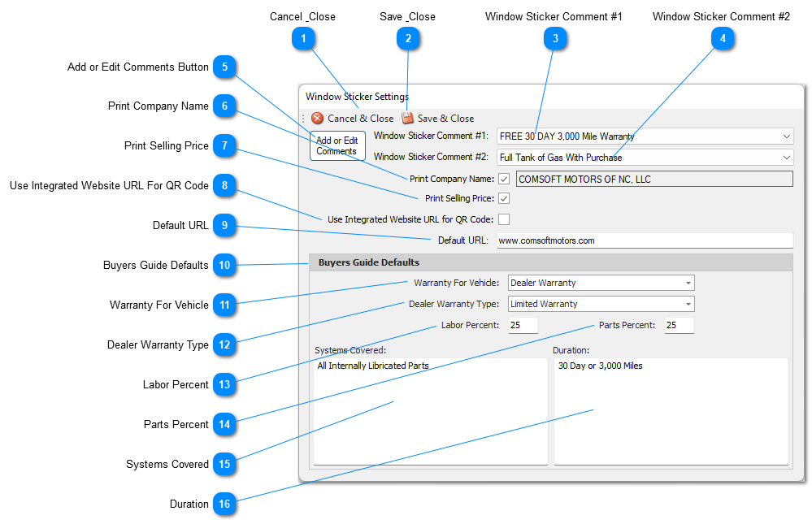Viewport: 812px width, 524px height.
Task: Click the Buyers Guide Defaults section header
Action: 551,262
